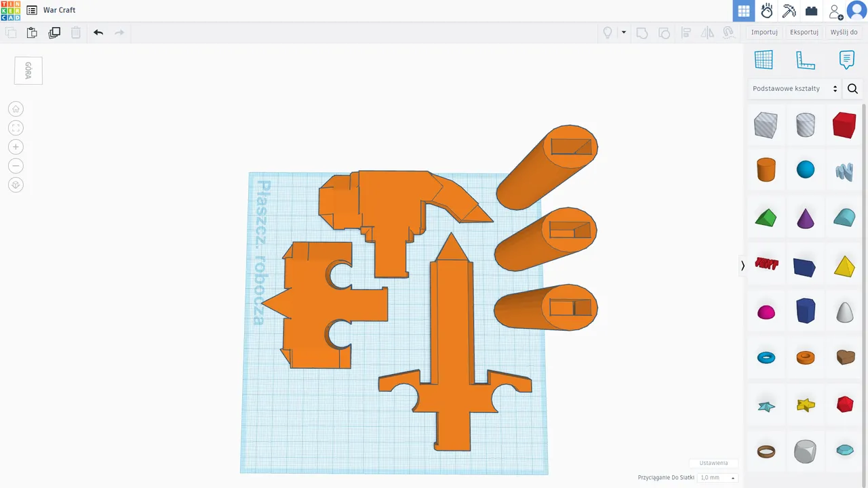Image resolution: width=868 pixels, height=488 pixels.
Task: Pick the yellow star shape
Action: (x=805, y=405)
